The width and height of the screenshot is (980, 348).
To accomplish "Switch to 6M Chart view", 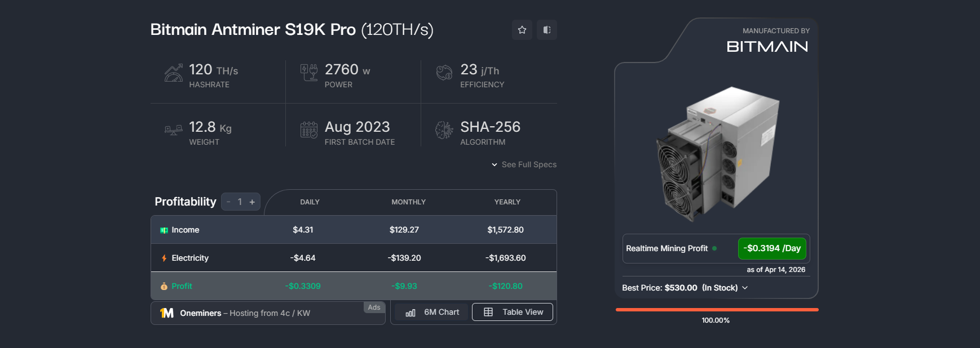I will pyautogui.click(x=432, y=312).
